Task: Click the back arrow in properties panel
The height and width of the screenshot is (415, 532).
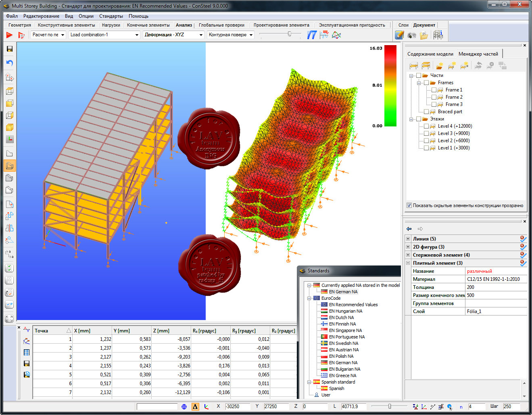Action: [x=409, y=229]
